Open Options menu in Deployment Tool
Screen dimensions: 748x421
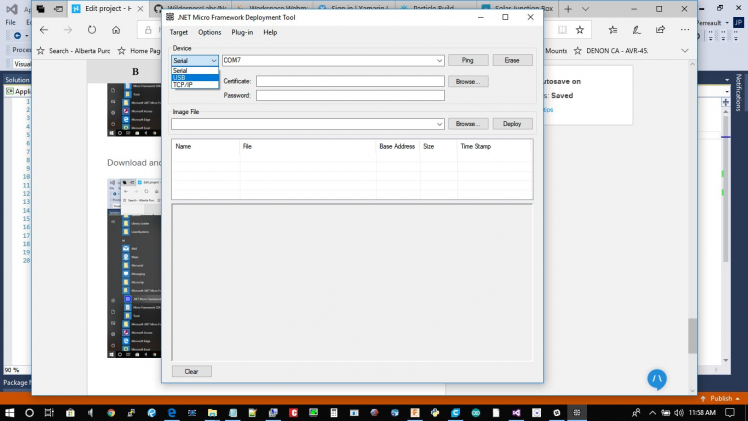[209, 32]
